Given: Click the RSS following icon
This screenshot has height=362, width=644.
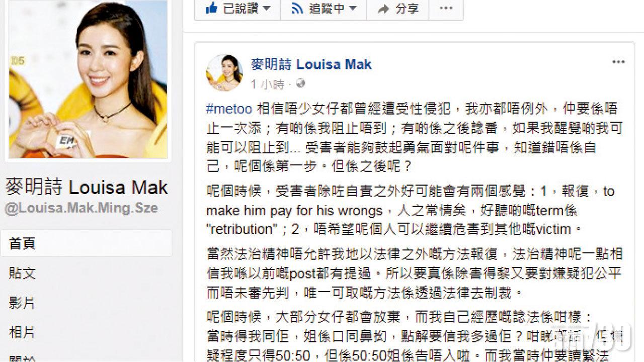Looking at the screenshot, I should [297, 8].
